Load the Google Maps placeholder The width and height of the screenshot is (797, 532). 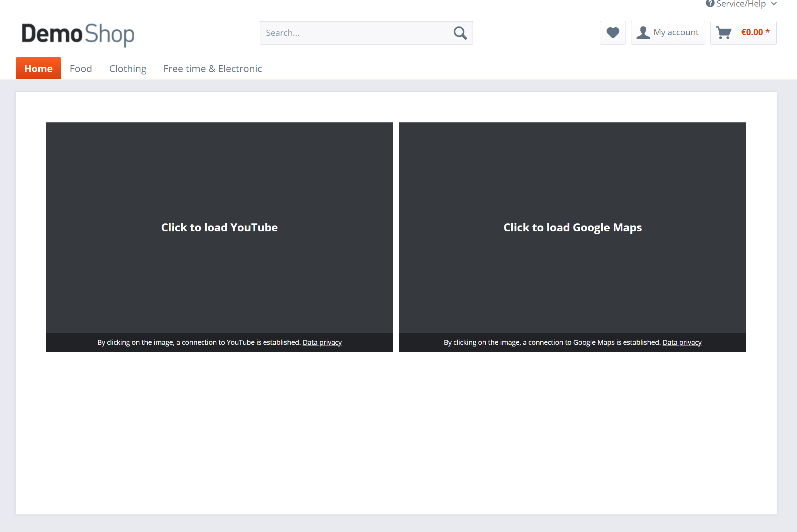573,228
